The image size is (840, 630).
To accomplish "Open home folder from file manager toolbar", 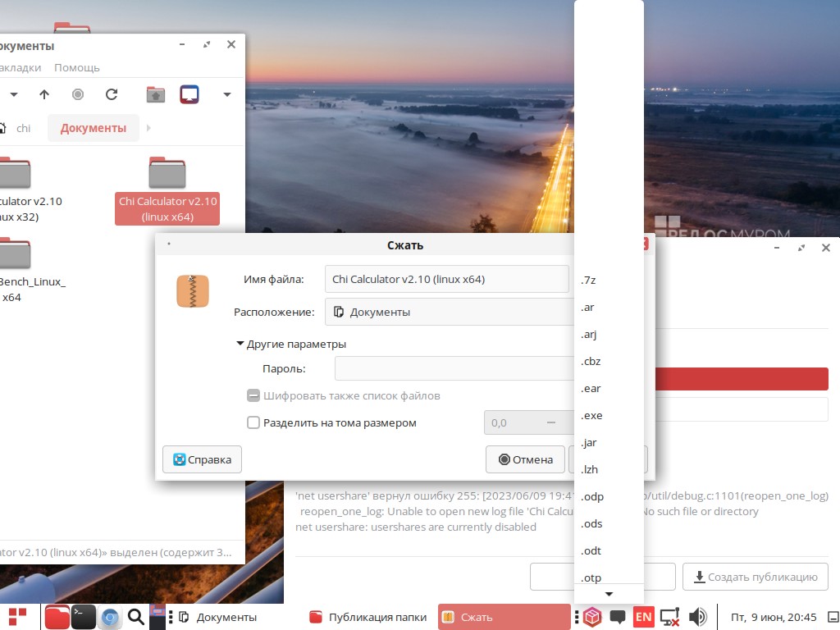I will (x=156, y=95).
